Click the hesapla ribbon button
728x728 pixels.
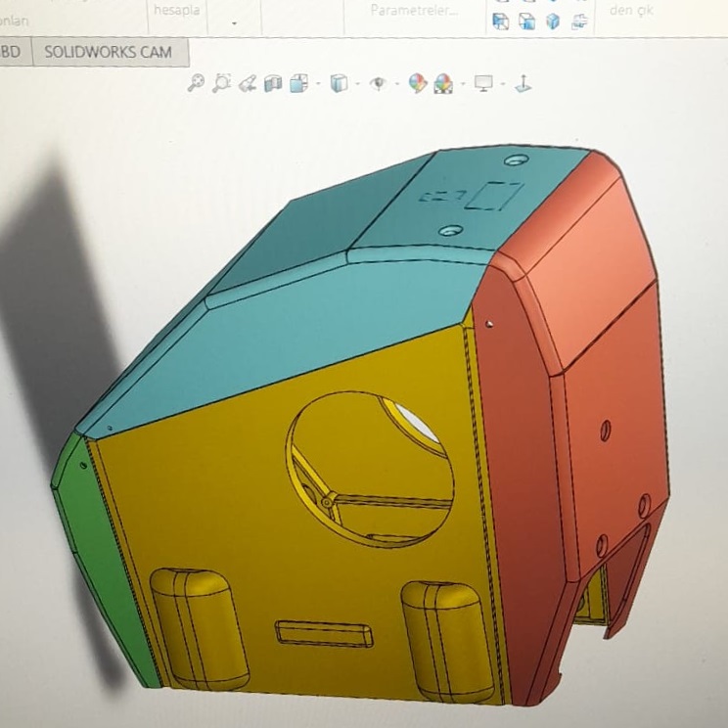coord(174,9)
